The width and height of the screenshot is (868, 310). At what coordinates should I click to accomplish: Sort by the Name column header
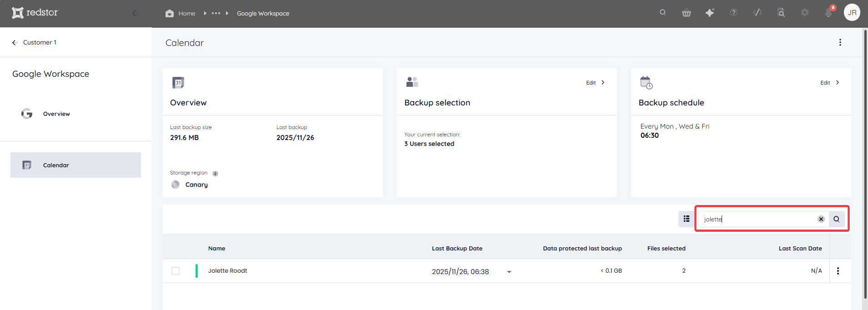point(217,248)
